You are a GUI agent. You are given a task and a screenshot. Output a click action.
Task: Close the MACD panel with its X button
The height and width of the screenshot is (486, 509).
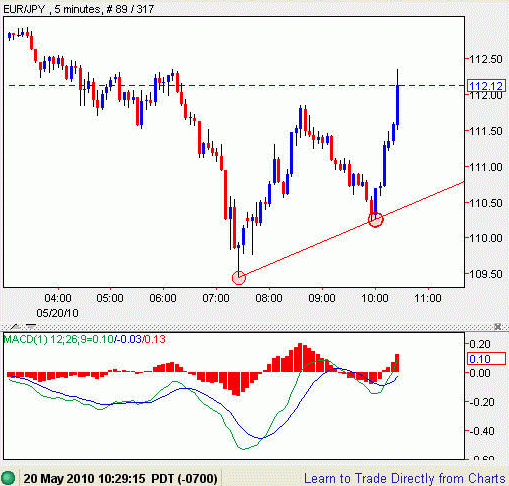(x=497, y=327)
